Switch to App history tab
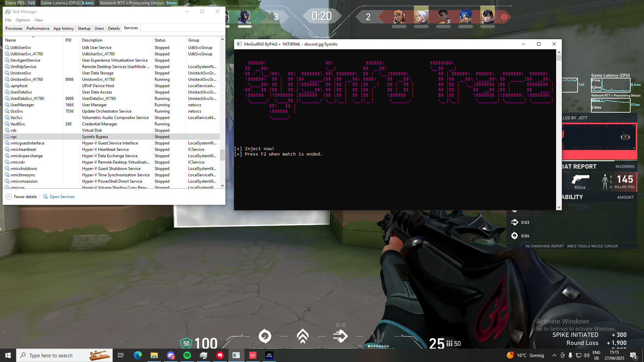The width and height of the screenshot is (644, 362). [x=63, y=28]
